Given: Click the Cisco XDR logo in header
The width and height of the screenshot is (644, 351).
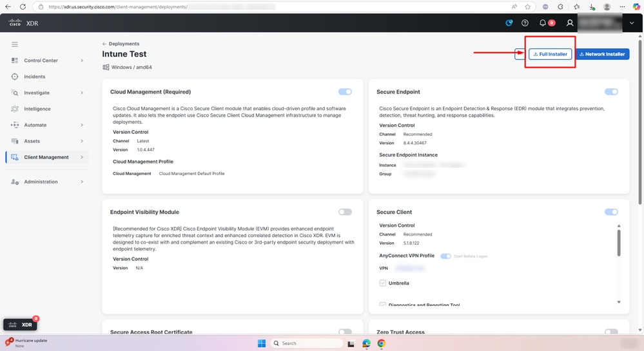Looking at the screenshot, I should [x=23, y=23].
